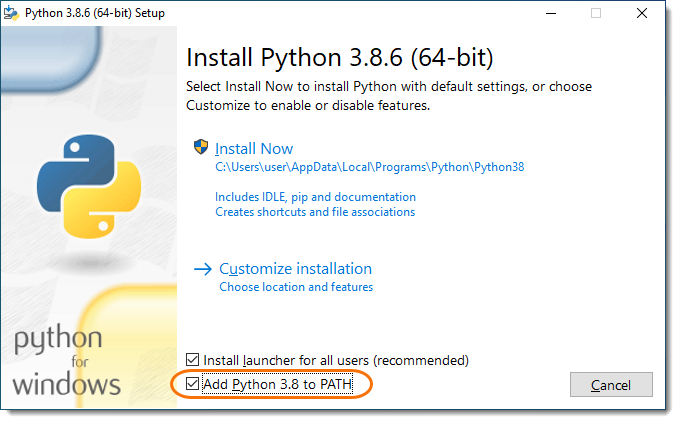Click 'Includes IDLE, pip and documentation' text
The width and height of the screenshot is (678, 422).
pyautogui.click(x=315, y=197)
